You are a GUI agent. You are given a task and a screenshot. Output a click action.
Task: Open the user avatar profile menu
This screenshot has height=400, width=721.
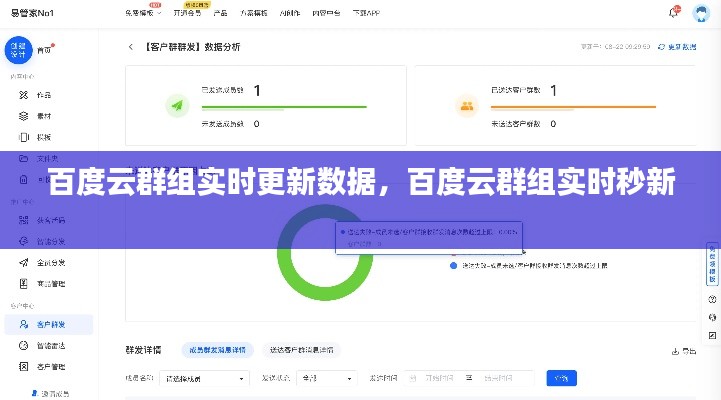pos(700,13)
